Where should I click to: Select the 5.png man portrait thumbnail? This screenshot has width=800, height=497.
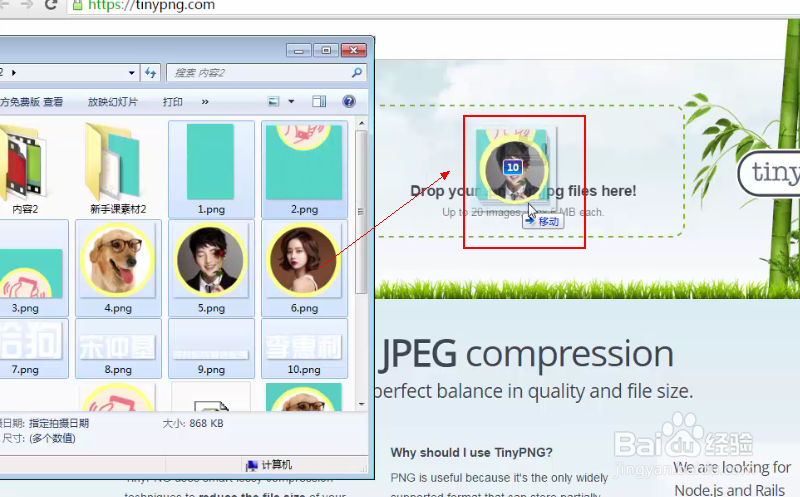211,268
